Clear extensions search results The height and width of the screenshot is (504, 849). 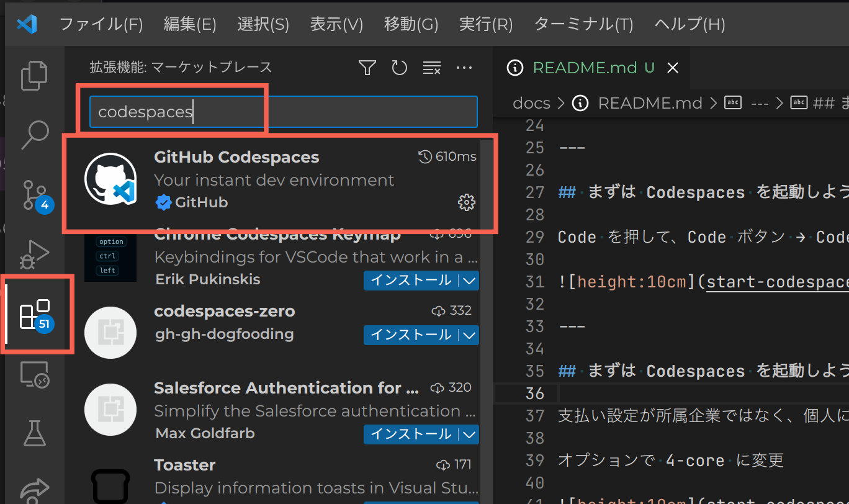[x=431, y=68]
